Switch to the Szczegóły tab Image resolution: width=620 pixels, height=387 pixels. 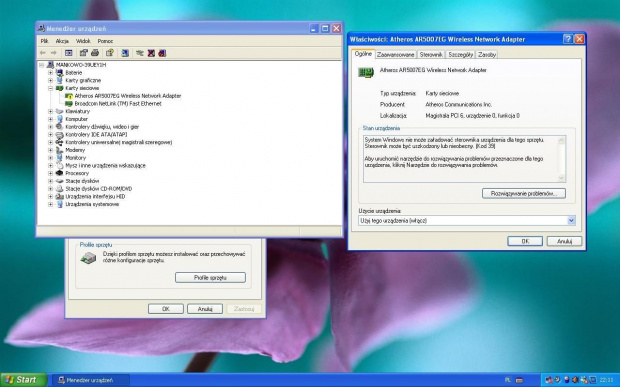click(461, 55)
